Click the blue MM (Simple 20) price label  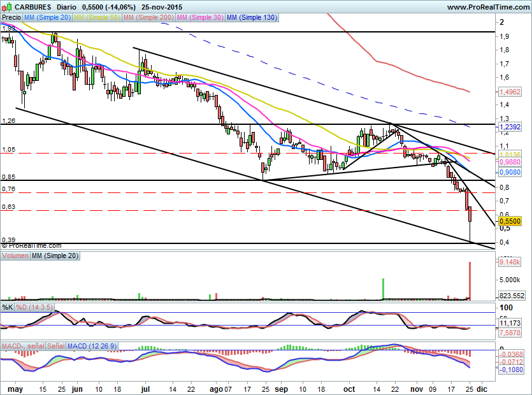(48, 18)
